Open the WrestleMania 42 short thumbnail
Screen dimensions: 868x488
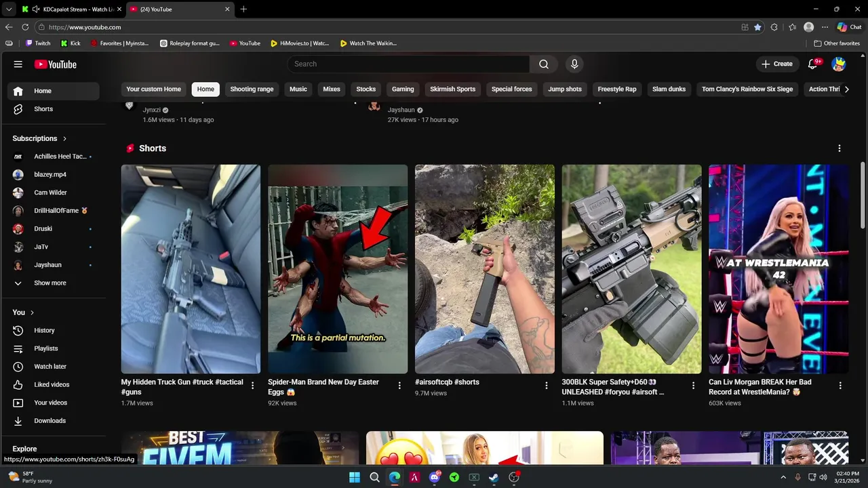(x=778, y=269)
